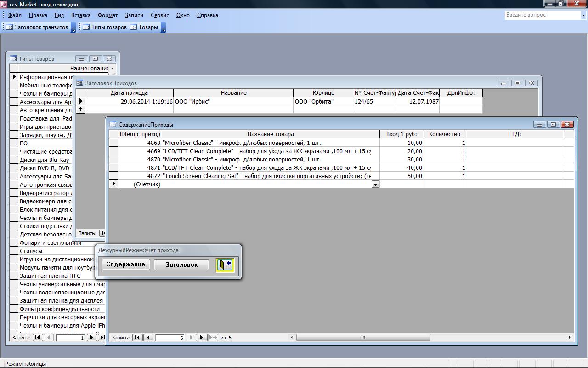Open the Записи menu
This screenshot has width=588, height=368.
(x=134, y=15)
